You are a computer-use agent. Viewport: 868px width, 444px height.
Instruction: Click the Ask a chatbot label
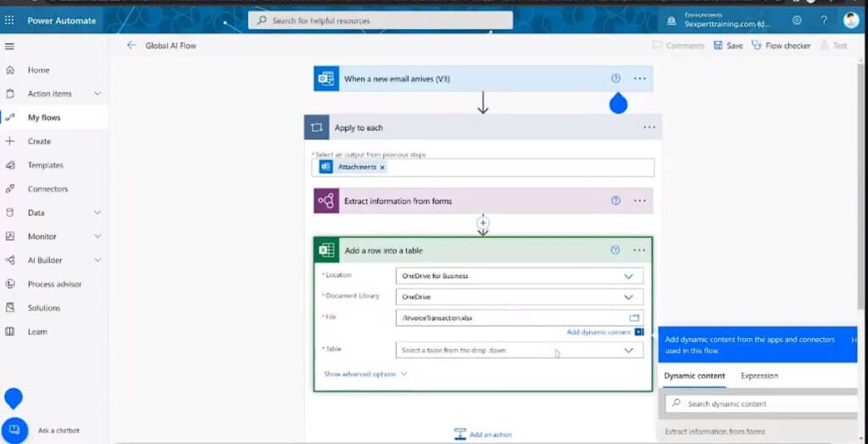58,430
